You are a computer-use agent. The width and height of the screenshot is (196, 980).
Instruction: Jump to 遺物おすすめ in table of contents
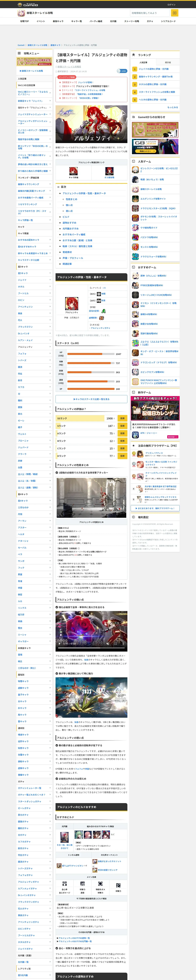pos(69,223)
